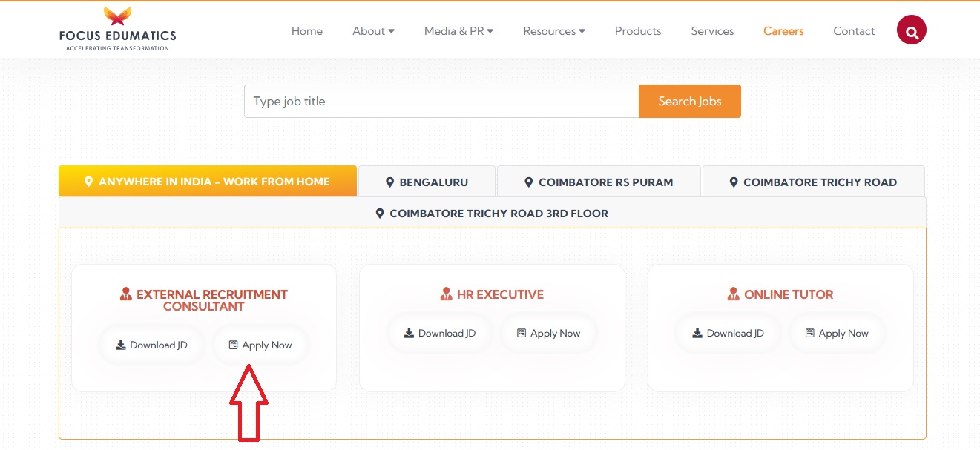This screenshot has height=450, width=980.
Task: Select the Coimbatore Trichy Road tab
Action: point(813,182)
